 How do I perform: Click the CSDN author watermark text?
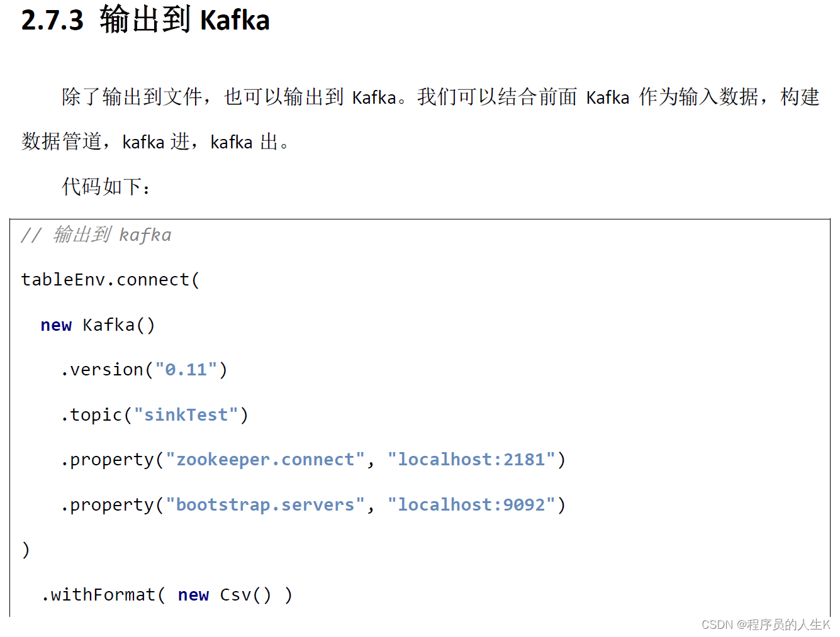tap(765, 624)
